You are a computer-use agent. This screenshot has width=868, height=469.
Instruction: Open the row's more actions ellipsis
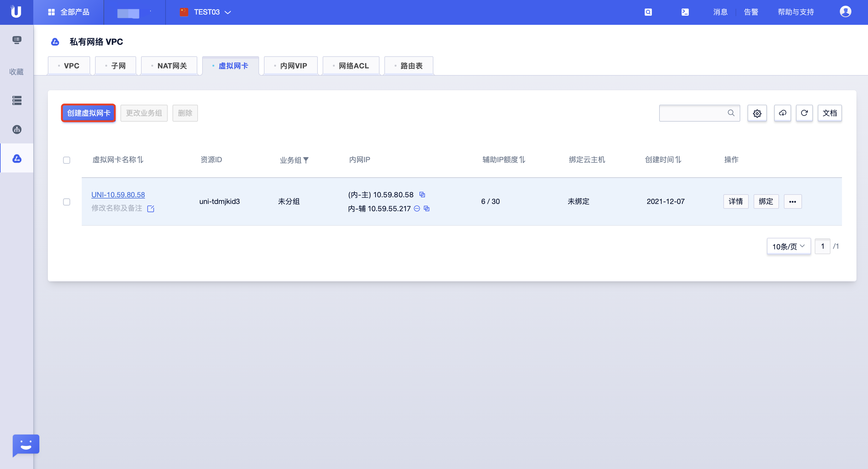[x=793, y=202]
